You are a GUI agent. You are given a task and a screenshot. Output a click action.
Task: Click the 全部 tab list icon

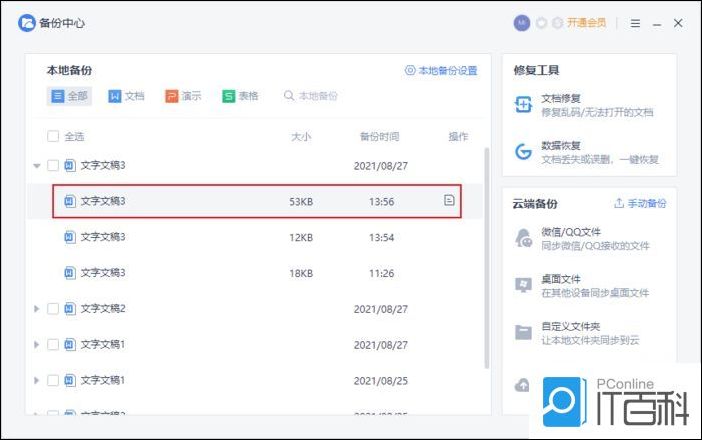58,96
